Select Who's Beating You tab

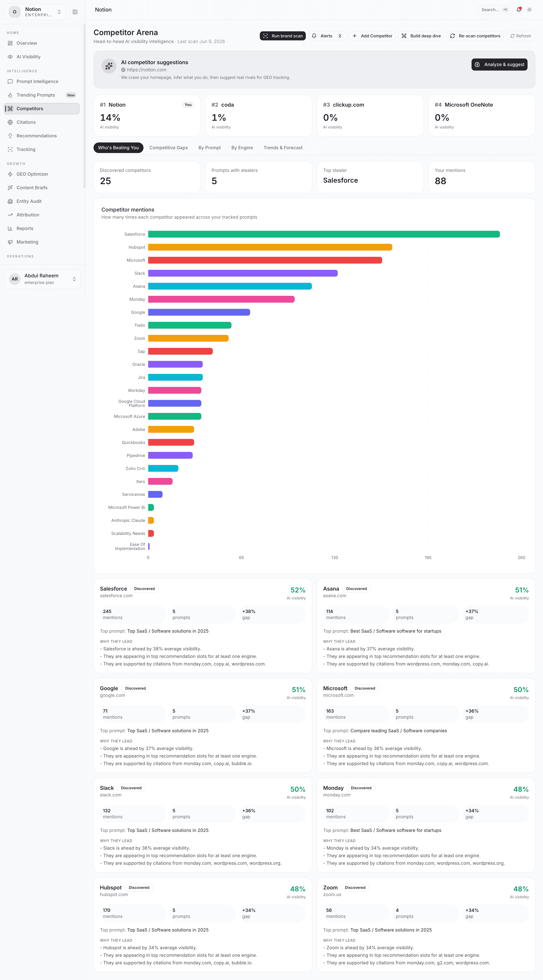118,148
